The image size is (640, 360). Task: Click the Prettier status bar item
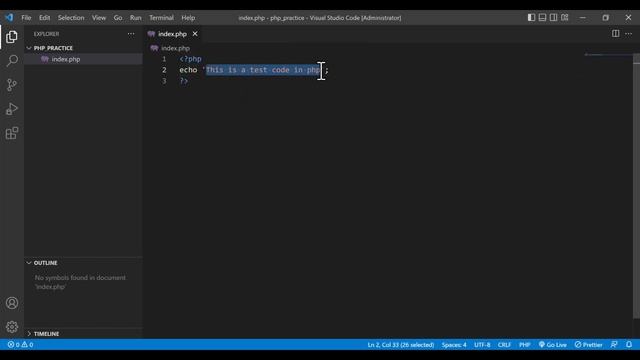[588, 345]
